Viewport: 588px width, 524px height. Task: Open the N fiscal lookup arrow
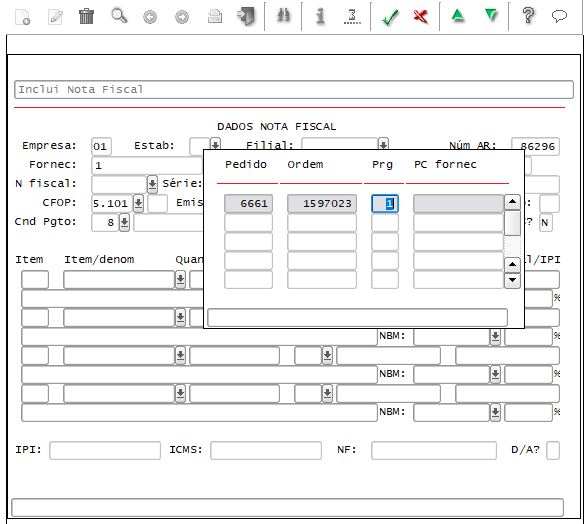pos(152,184)
